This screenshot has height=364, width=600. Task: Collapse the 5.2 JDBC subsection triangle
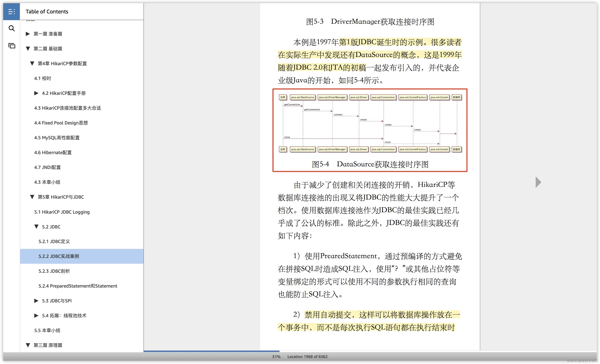point(36,227)
